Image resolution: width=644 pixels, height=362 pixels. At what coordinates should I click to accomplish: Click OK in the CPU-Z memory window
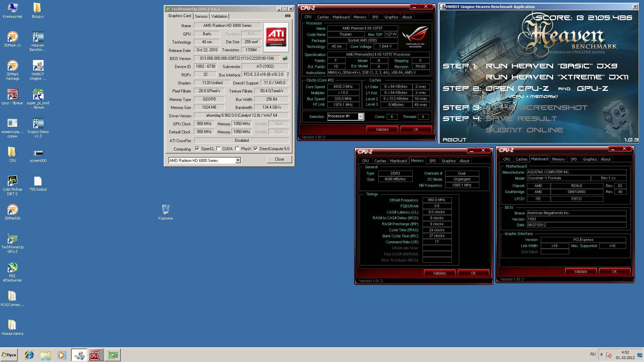pyautogui.click(x=473, y=273)
